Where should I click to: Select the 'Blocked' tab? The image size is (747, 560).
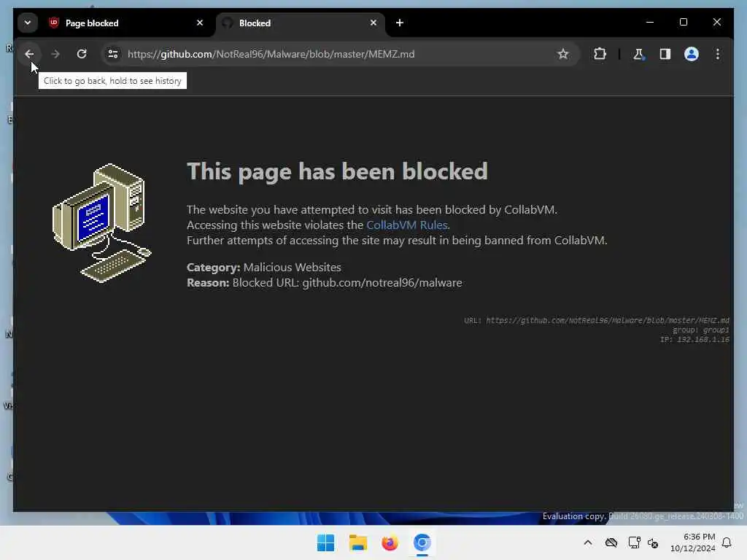pyautogui.click(x=300, y=23)
